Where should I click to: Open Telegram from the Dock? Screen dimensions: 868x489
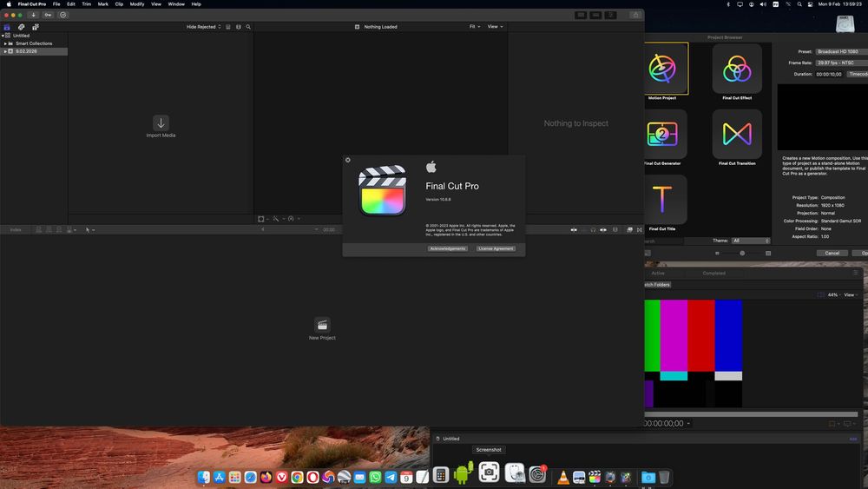coord(391,477)
